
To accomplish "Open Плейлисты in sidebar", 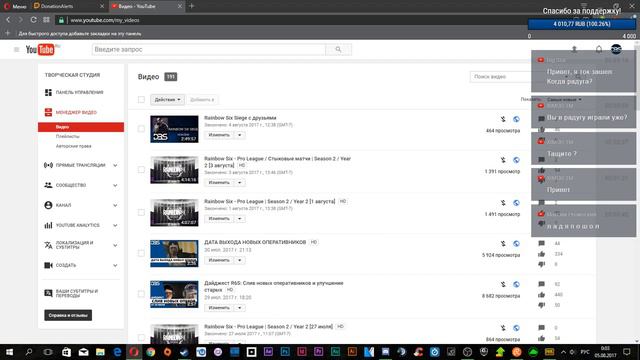I will pos(68,136).
